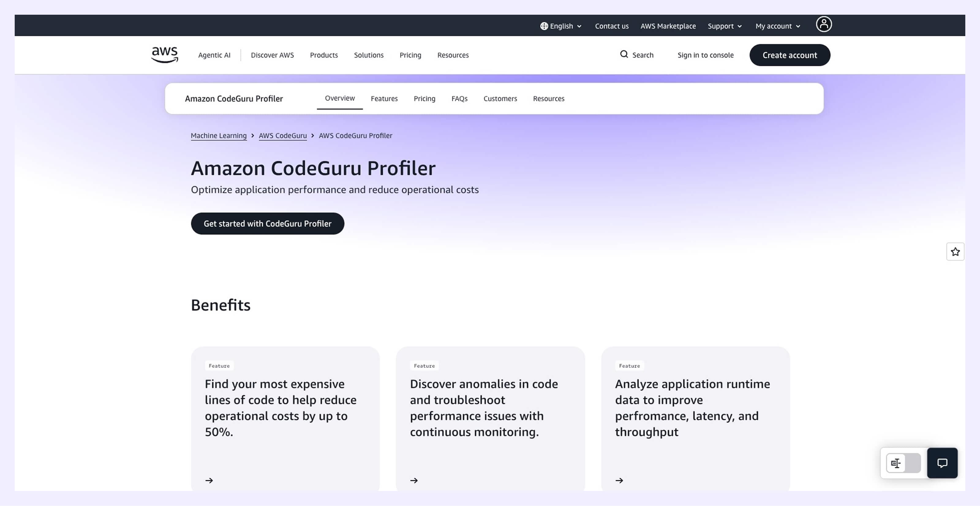980x506 pixels.
Task: Expand the English language dropdown
Action: pos(561,26)
